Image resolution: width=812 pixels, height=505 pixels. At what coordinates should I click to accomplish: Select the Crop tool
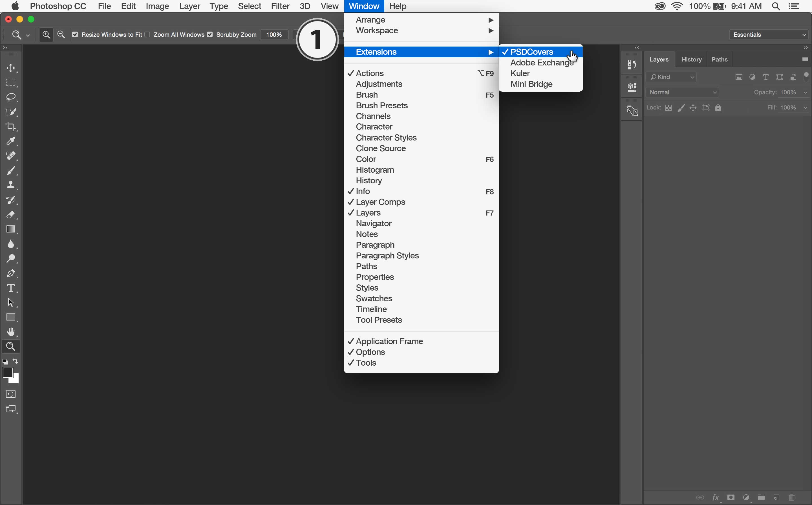tap(11, 127)
